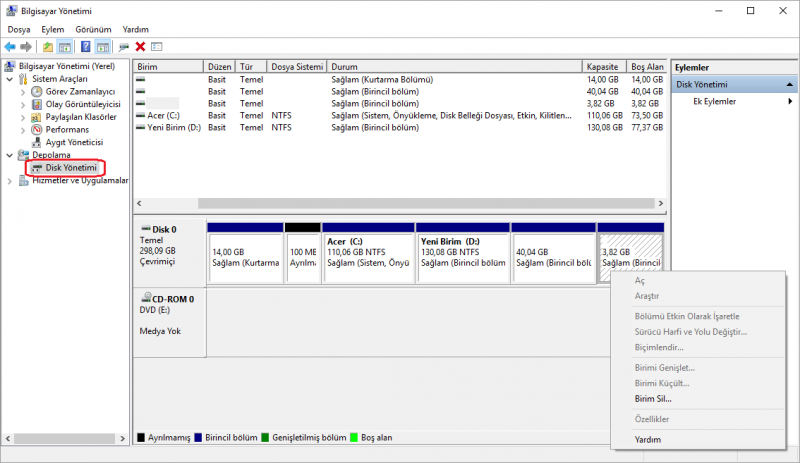Click the 14,00 GB capacity cell in the list
Screen dimensions: 800x463
click(x=603, y=80)
